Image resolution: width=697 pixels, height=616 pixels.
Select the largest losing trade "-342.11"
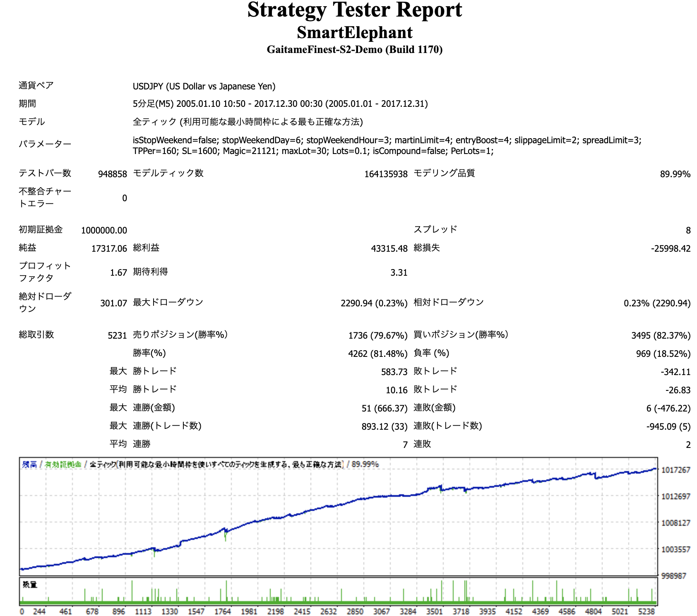click(675, 372)
